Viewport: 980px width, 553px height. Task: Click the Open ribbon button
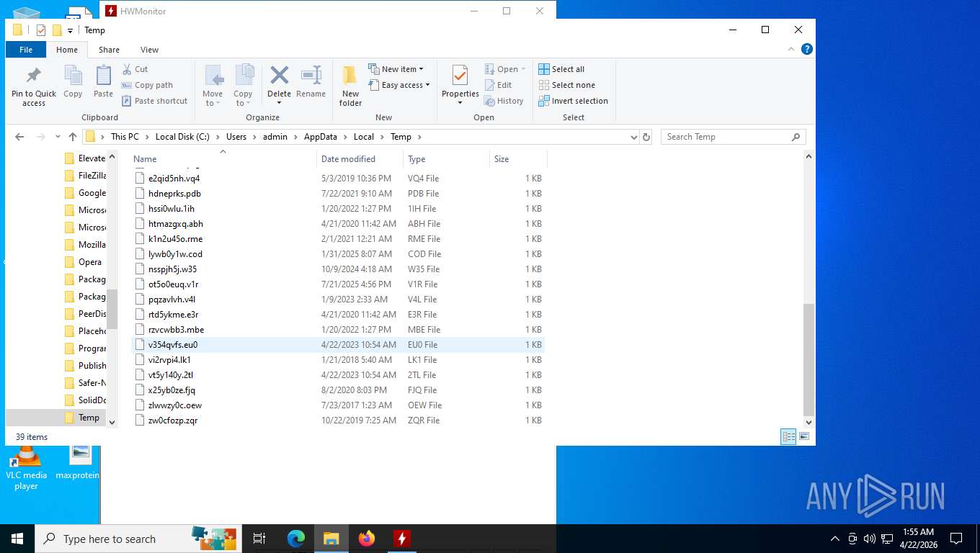pos(504,69)
